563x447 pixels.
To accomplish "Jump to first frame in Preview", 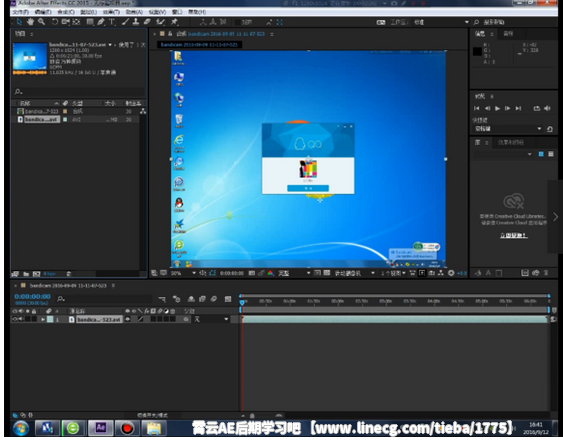I will 476,108.
